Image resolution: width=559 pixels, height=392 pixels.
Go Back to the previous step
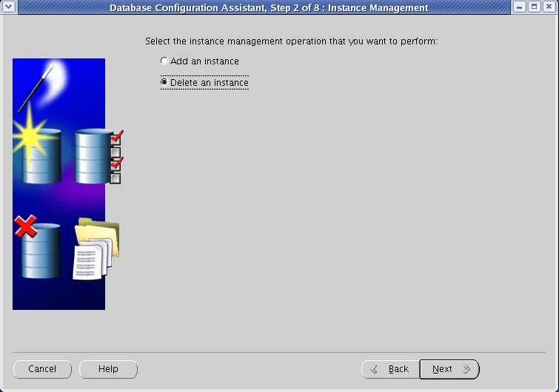point(391,369)
